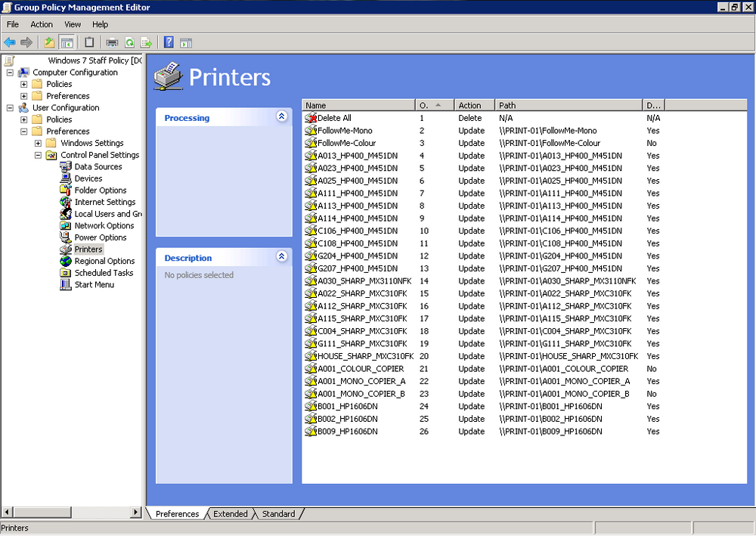Viewport: 756px width, 536px height.
Task: Sort by the Order column header
Action: (x=435, y=105)
